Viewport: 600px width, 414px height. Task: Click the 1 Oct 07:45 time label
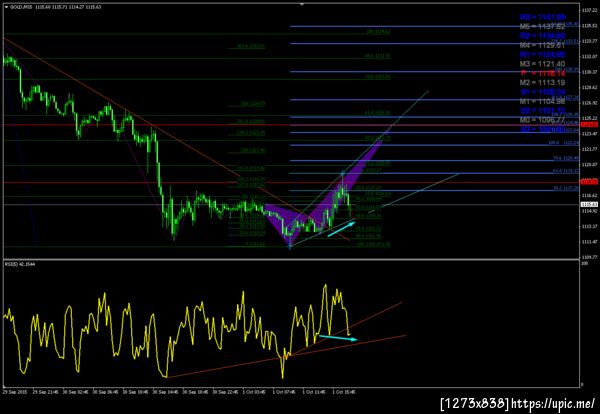click(284, 392)
